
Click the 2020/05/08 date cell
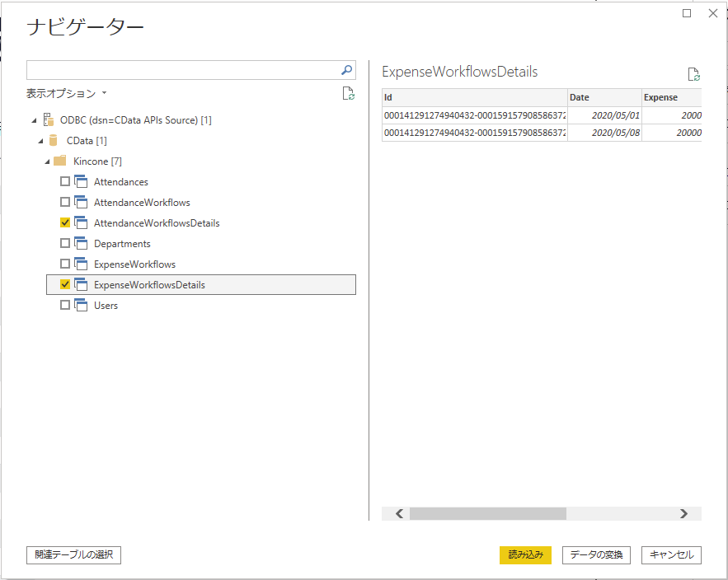pos(604,133)
